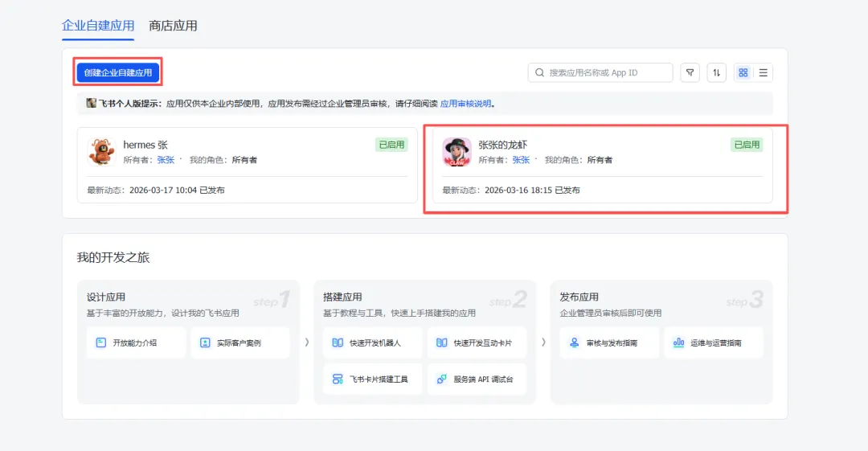This screenshot has width=868, height=451.
Task: Click the 审核与发布指南 person icon
Action: point(574,343)
